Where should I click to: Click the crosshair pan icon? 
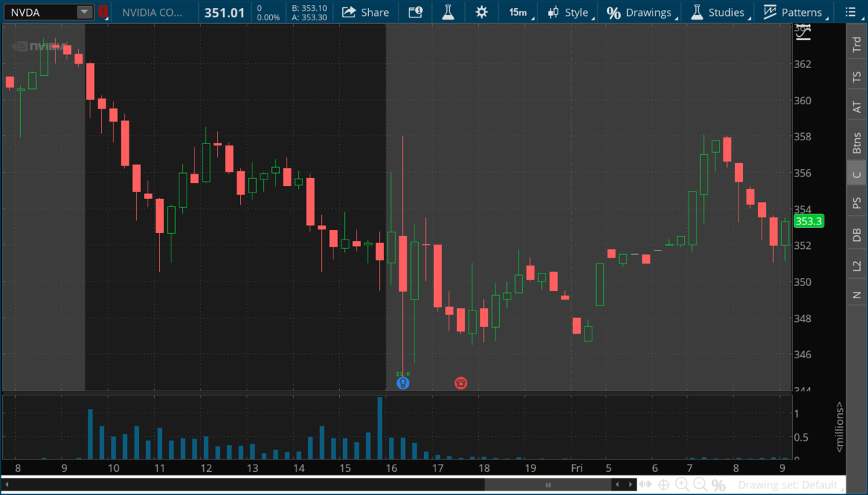pyautogui.click(x=663, y=485)
